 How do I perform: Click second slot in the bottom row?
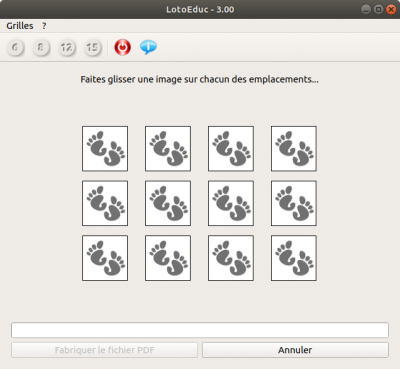click(168, 258)
